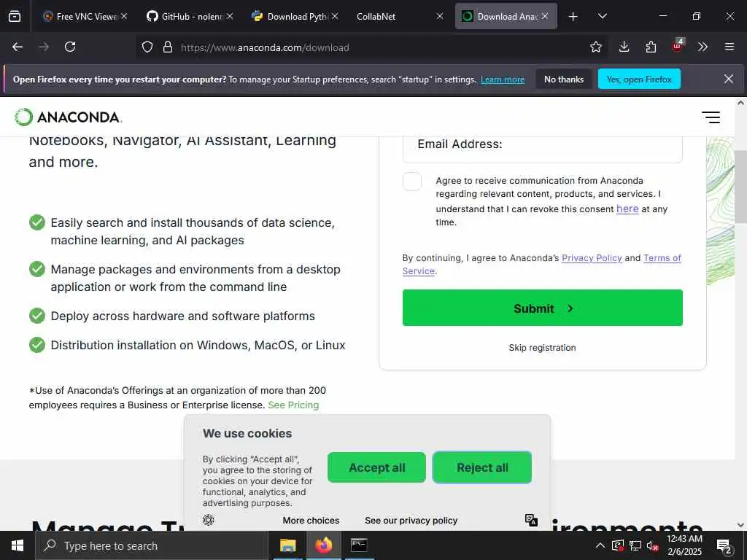
Task: Click Yes, open Firefox button
Action: 639,79
